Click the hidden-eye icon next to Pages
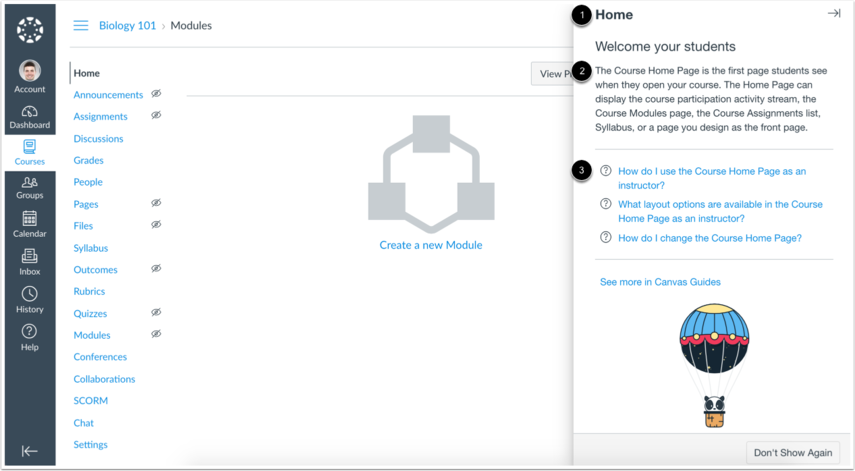The height and width of the screenshot is (471, 855). click(156, 203)
